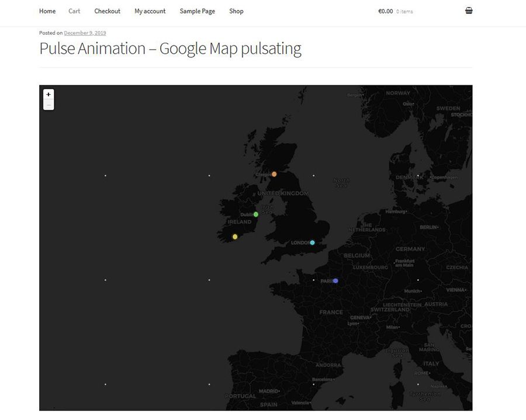
Task: Click the blue Paris pulse marker
Action: click(335, 280)
